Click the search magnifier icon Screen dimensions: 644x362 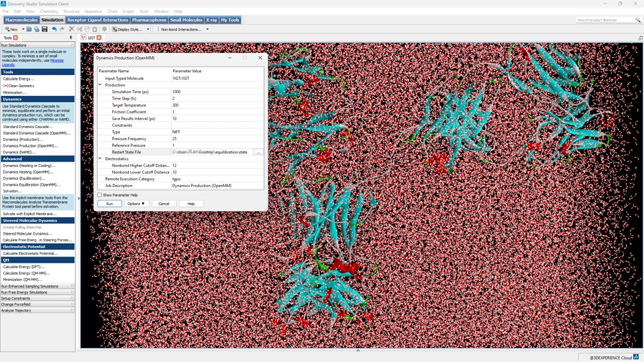pyautogui.click(x=637, y=19)
